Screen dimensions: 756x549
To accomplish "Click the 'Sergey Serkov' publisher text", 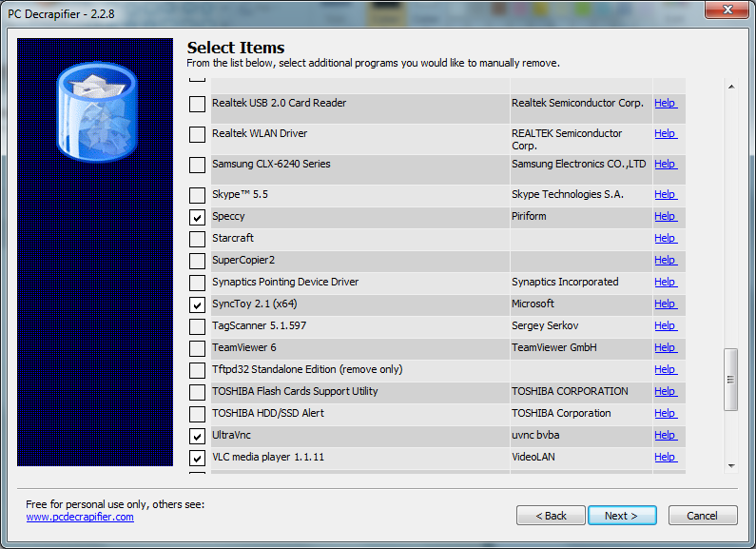I will 545,325.
